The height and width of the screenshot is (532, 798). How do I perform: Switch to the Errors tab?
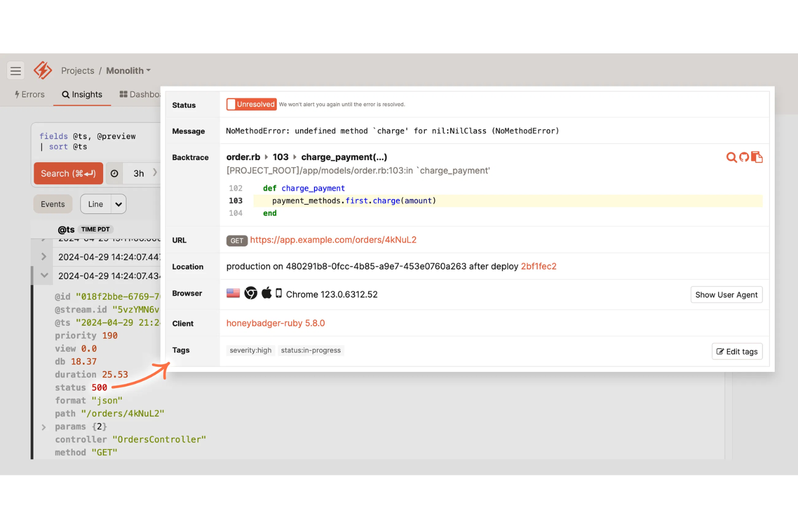(30, 94)
